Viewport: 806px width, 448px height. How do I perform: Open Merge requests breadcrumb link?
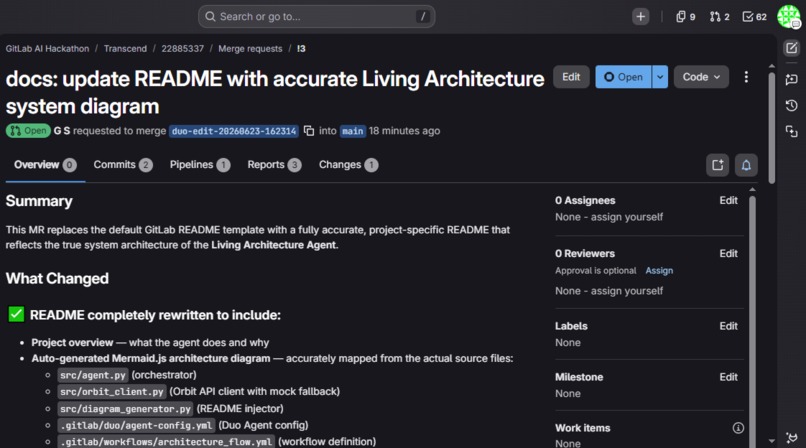(250, 48)
